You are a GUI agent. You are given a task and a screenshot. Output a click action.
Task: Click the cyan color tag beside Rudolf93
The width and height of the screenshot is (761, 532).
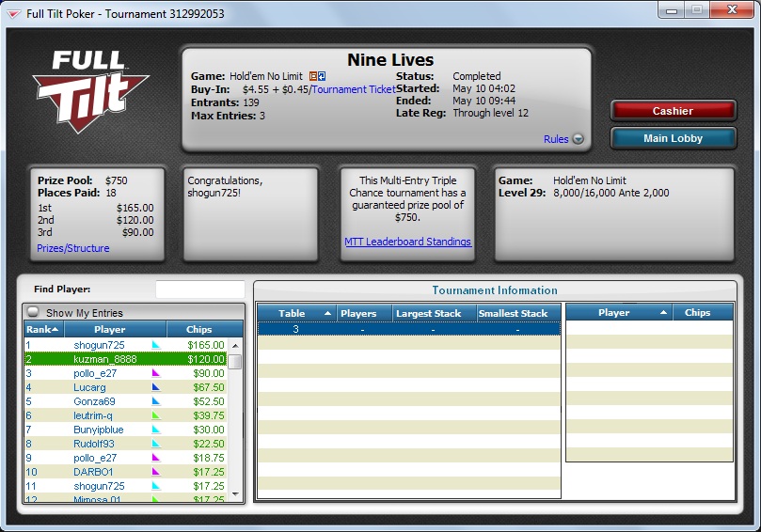pyautogui.click(x=156, y=444)
